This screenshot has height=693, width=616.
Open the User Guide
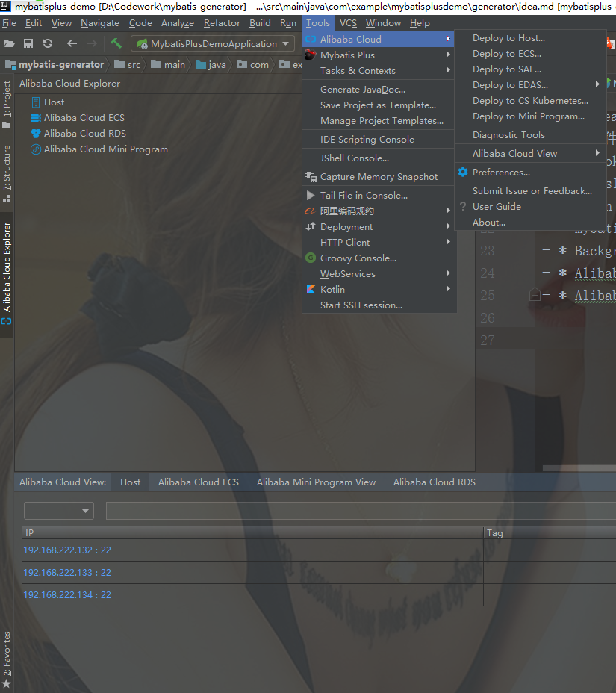pos(530,206)
